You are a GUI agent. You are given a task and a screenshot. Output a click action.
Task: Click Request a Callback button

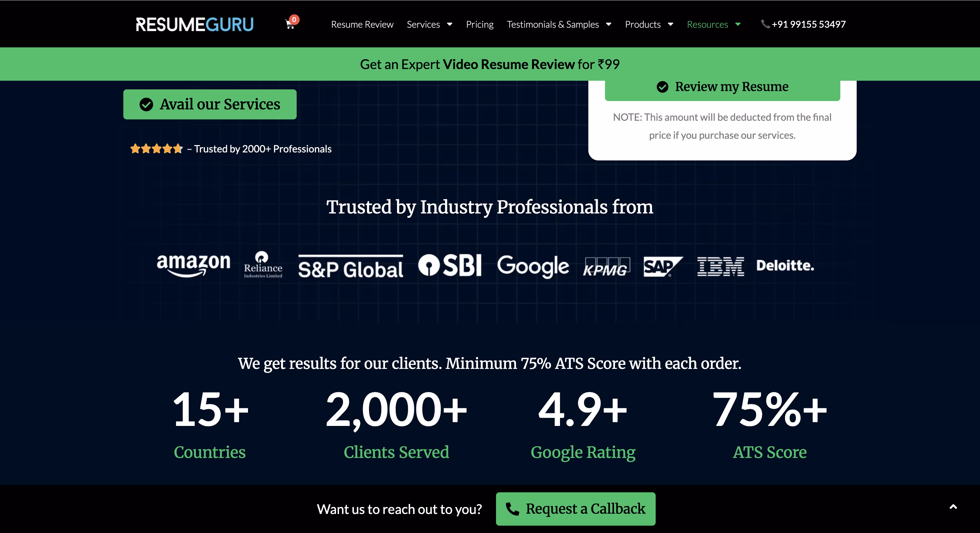(x=576, y=509)
